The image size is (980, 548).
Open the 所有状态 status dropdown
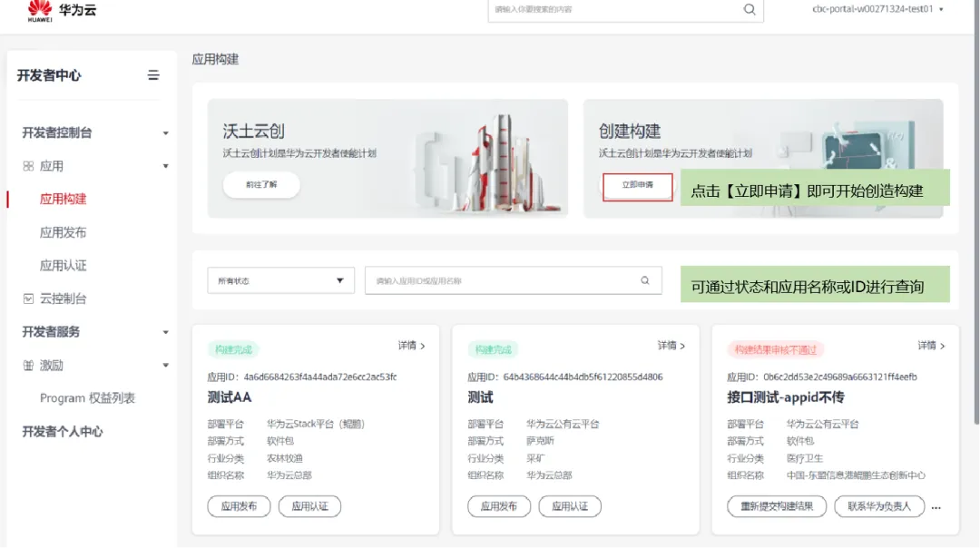tap(280, 280)
